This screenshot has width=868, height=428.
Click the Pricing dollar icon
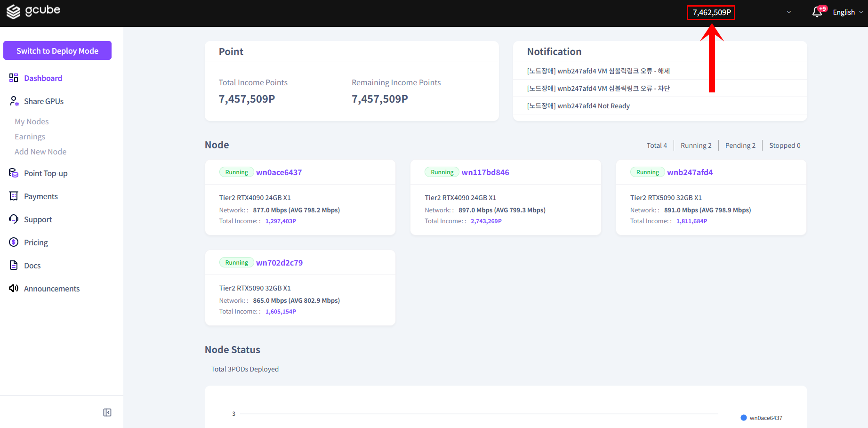14,242
